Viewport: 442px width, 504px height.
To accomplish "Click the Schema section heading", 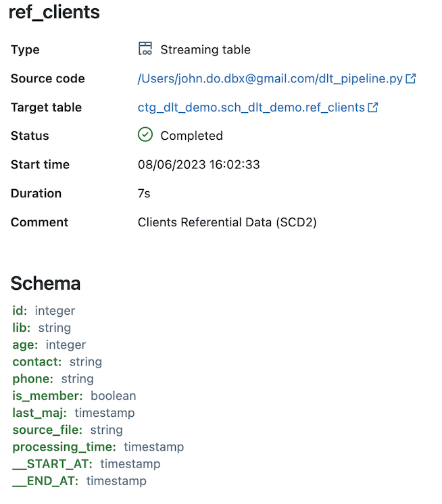I will [x=45, y=283].
